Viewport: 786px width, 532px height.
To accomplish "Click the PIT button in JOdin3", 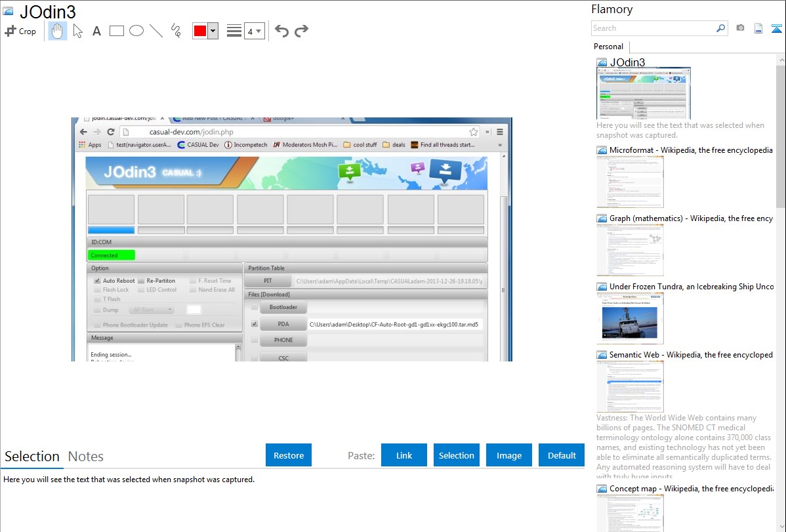I will click(268, 281).
